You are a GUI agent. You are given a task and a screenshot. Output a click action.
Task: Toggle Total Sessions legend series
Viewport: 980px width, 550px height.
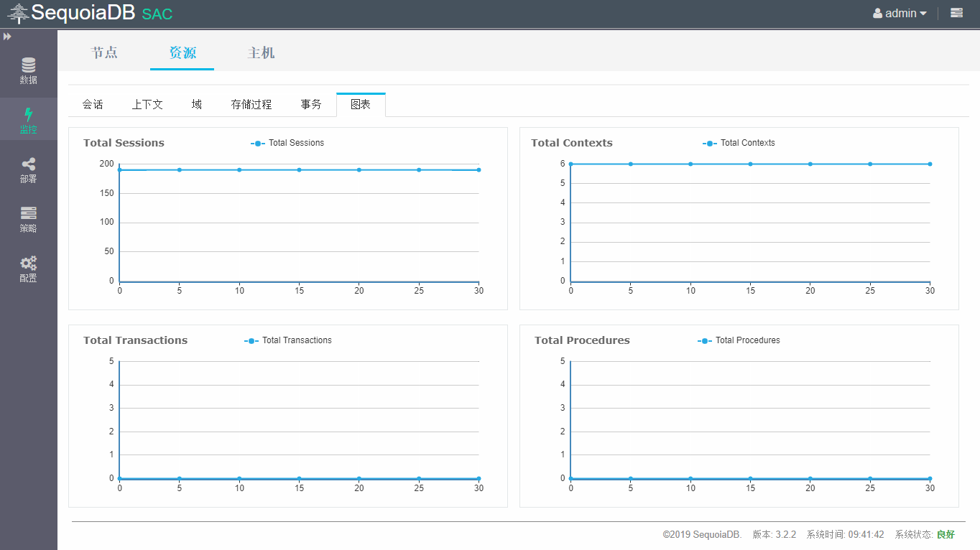(287, 143)
